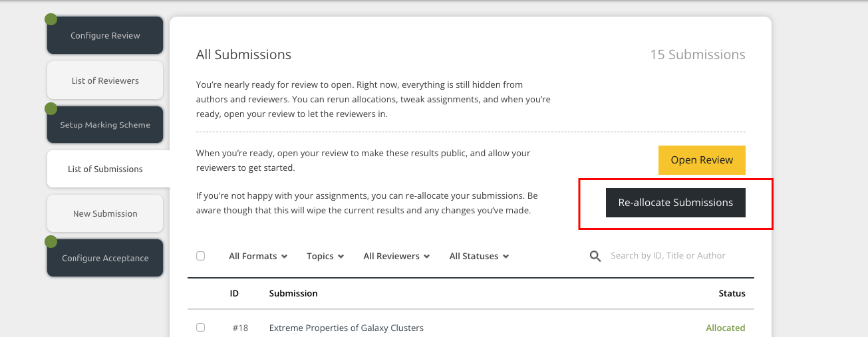The height and width of the screenshot is (337, 868).
Task: Click green status dot on Setup Marking Scheme
Action: pos(51,108)
